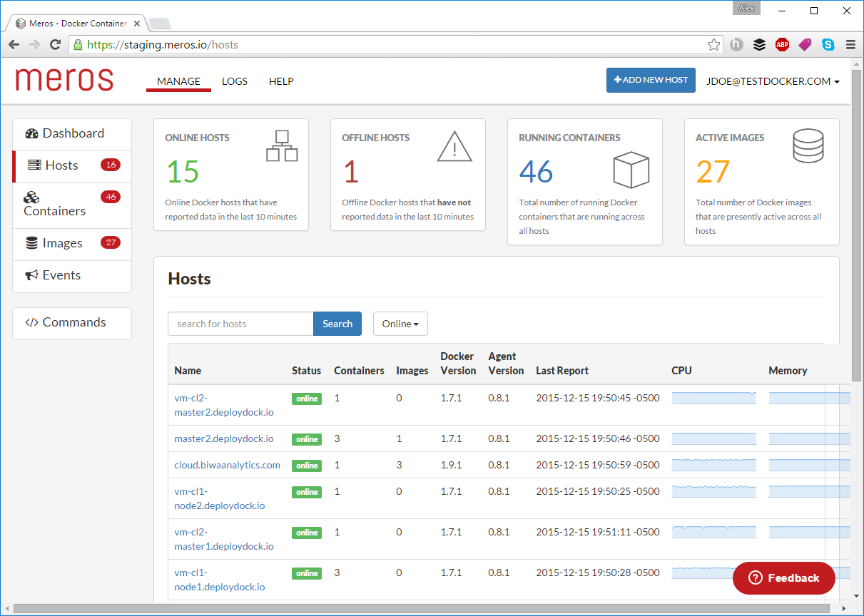This screenshot has height=616, width=864.
Task: Click the AdBlock Plus extension icon
Action: click(x=782, y=45)
